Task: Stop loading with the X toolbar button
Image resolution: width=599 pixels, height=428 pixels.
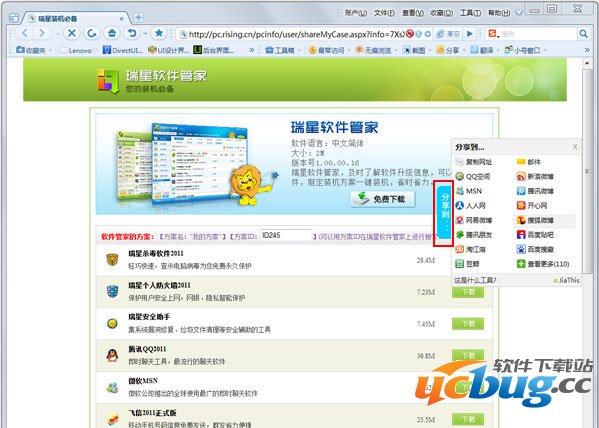Action: click(71, 34)
